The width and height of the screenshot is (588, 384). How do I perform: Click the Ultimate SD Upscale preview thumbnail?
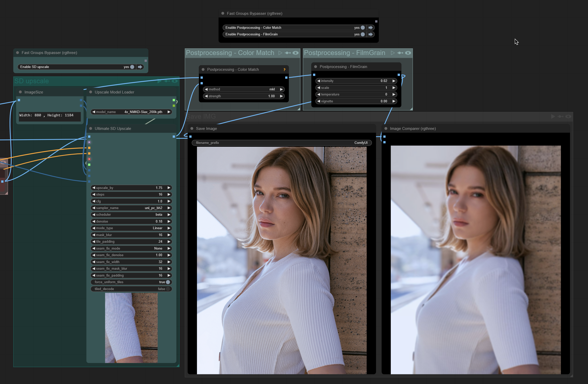[131, 327]
